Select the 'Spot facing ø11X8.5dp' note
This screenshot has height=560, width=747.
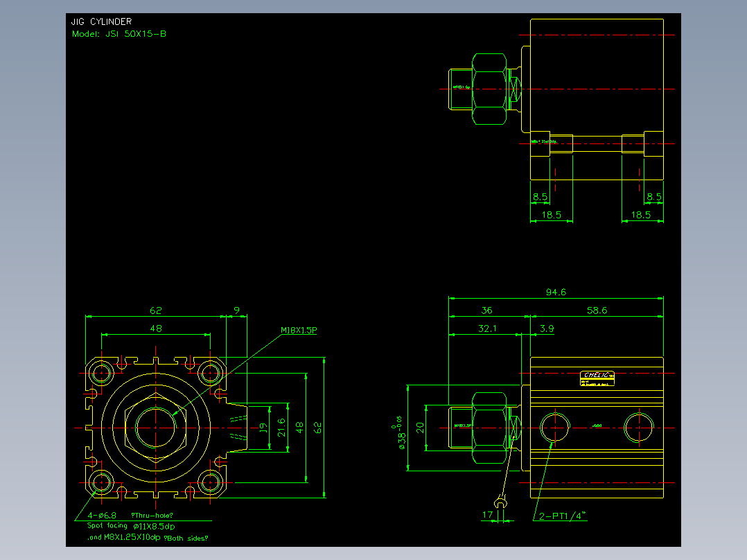pos(131,526)
